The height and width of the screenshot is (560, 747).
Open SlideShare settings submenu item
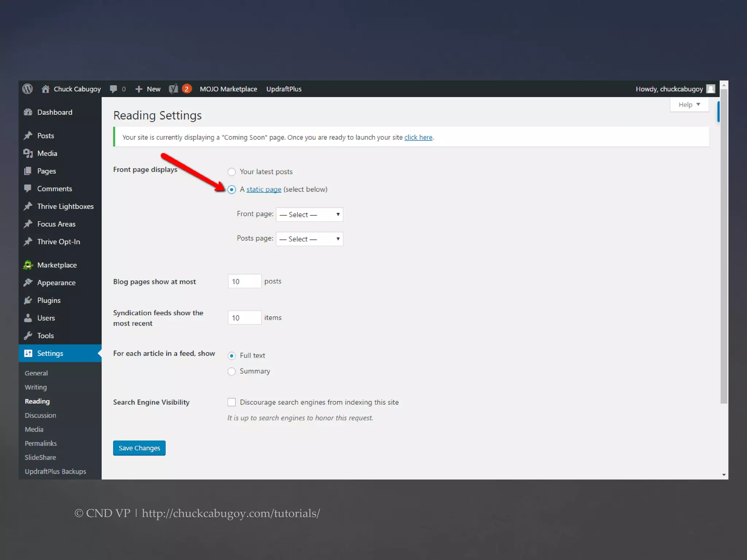[40, 458]
